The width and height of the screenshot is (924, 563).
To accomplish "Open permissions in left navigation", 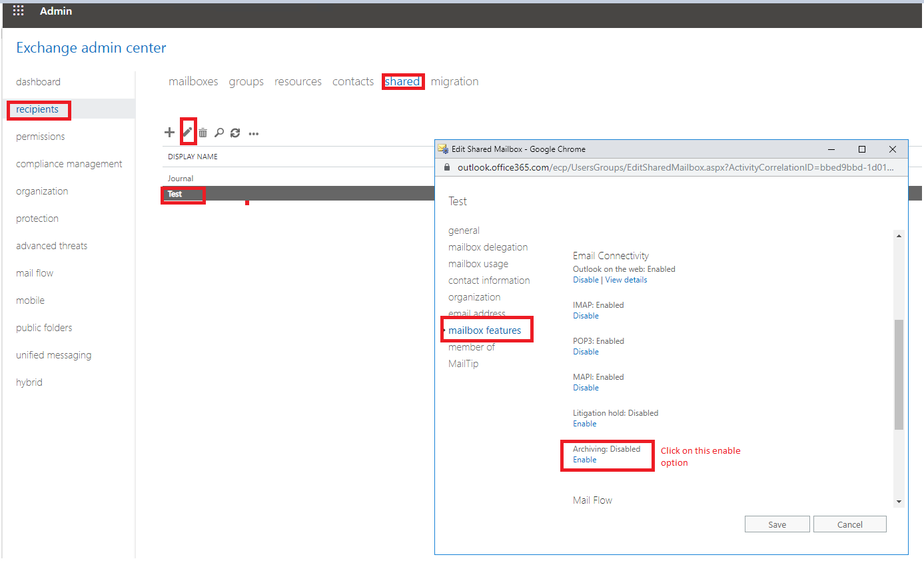I will tap(41, 137).
